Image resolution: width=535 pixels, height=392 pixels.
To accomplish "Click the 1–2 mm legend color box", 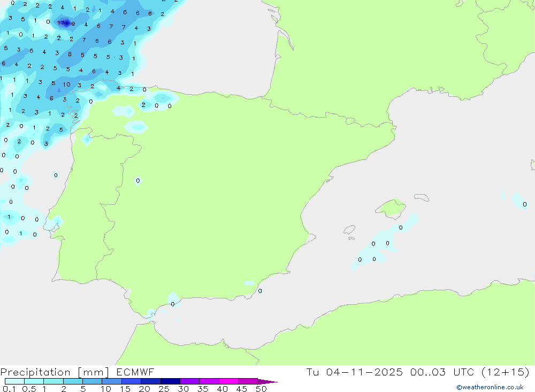I will 53,381.
